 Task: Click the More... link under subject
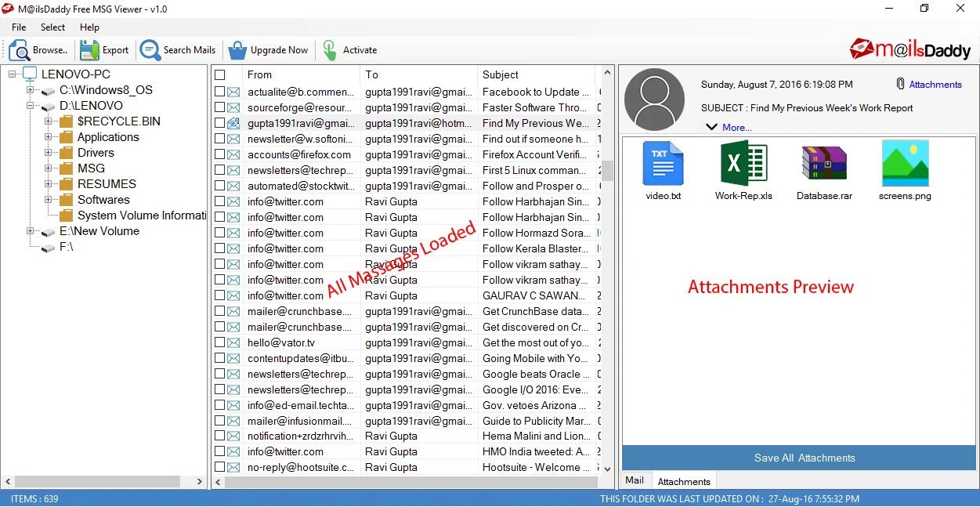pyautogui.click(x=736, y=127)
